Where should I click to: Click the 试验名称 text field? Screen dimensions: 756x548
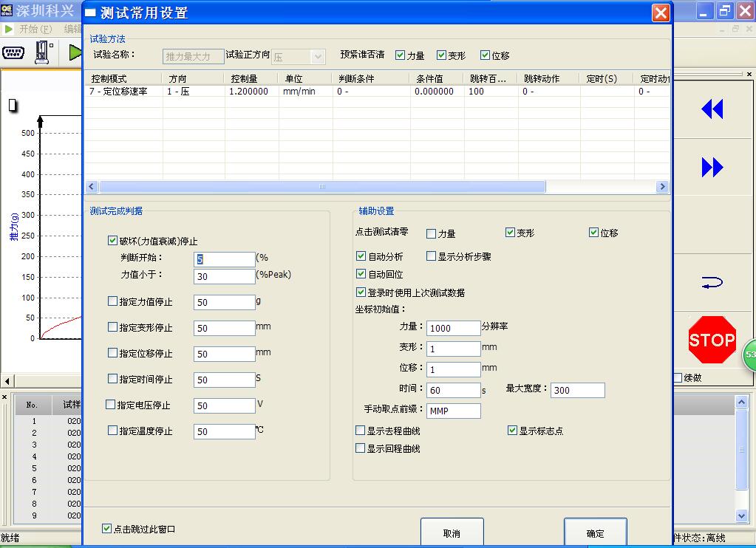click(x=194, y=56)
